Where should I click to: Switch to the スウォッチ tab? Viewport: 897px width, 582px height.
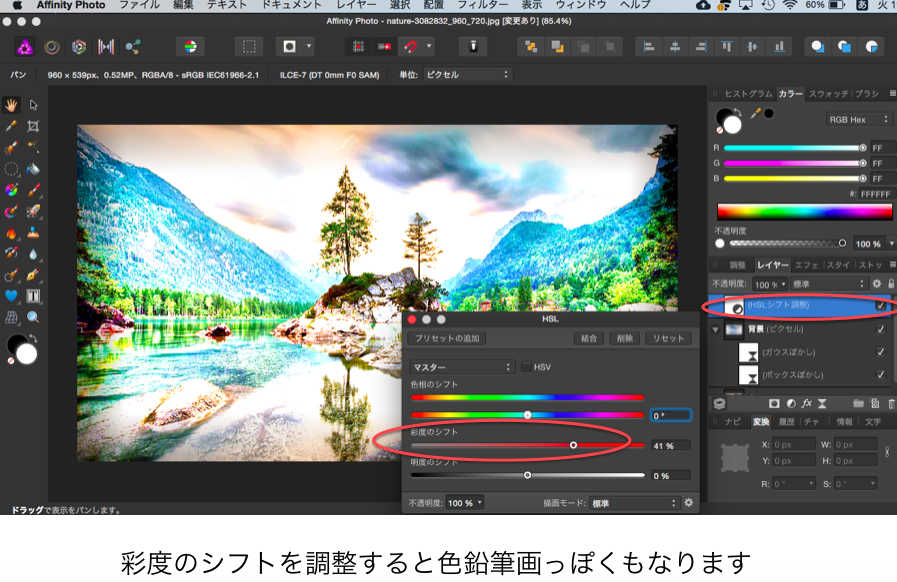828,94
